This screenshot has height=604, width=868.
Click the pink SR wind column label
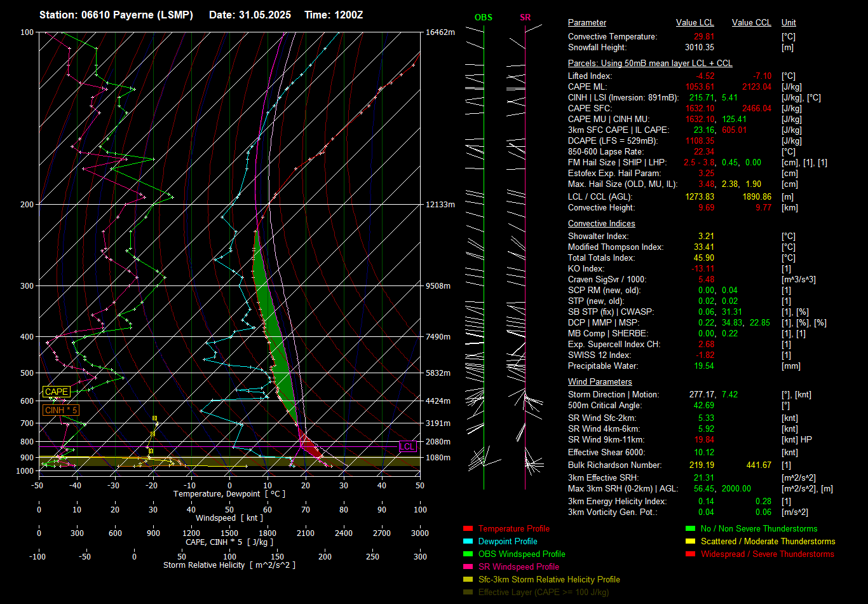525,18
